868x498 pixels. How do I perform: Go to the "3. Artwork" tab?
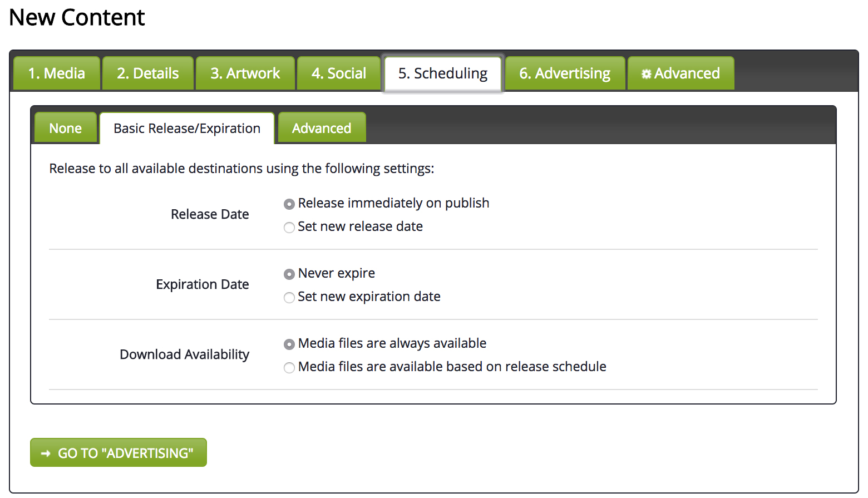245,73
